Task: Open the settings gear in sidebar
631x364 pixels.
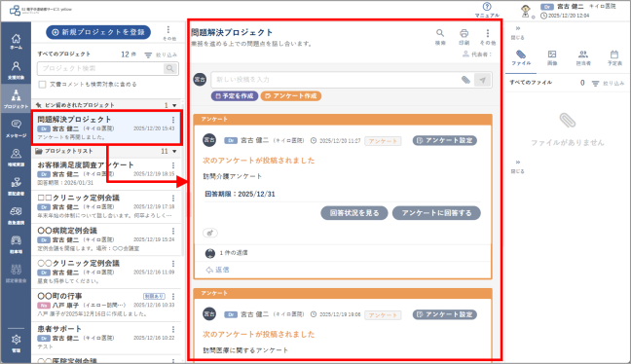Action: click(x=16, y=344)
